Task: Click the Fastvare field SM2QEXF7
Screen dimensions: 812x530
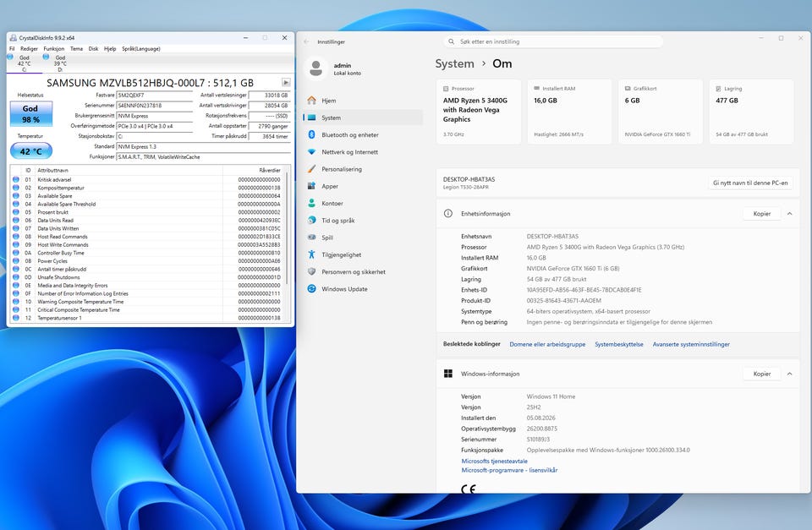Action: [154, 96]
